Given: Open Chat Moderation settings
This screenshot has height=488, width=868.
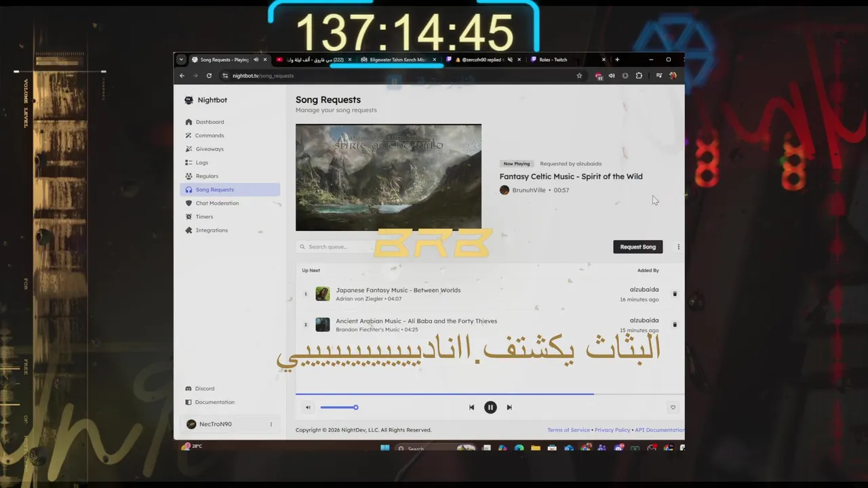Looking at the screenshot, I should 230,203.
